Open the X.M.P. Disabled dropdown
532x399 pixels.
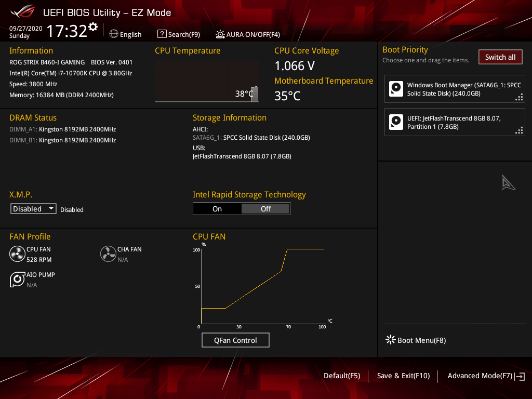pos(33,209)
